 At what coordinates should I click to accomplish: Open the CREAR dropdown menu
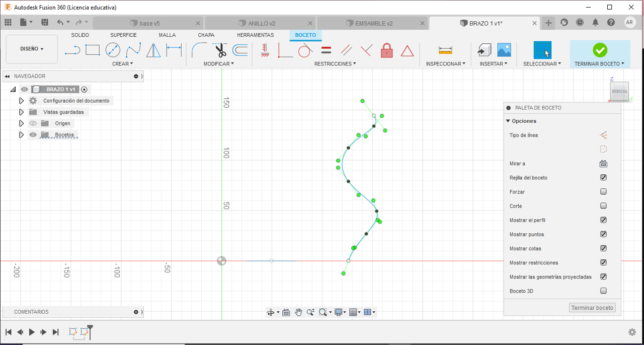[122, 64]
